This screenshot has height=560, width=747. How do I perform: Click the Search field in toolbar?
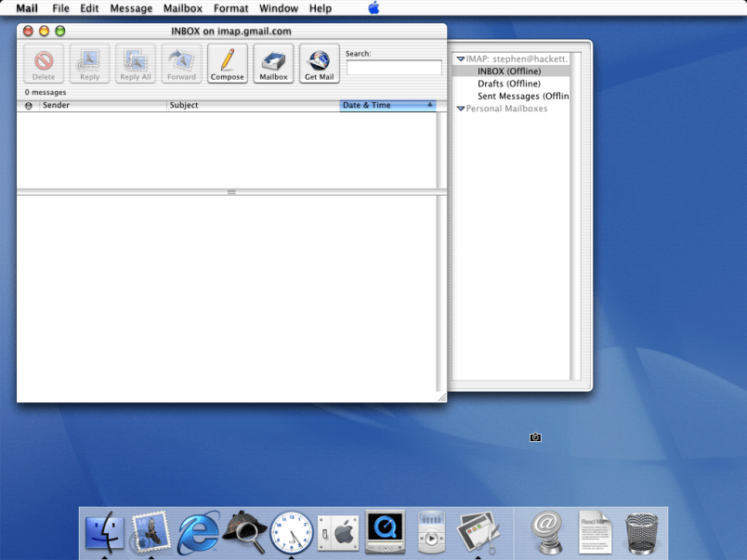tap(394, 68)
